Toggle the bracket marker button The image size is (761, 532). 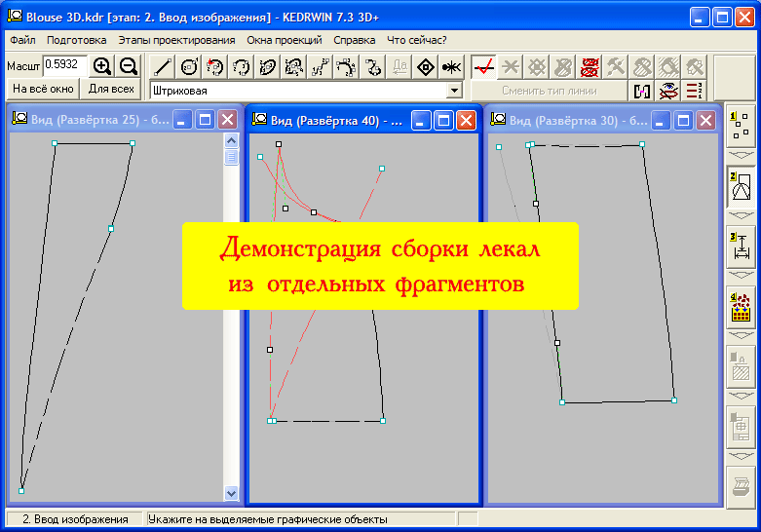click(642, 91)
